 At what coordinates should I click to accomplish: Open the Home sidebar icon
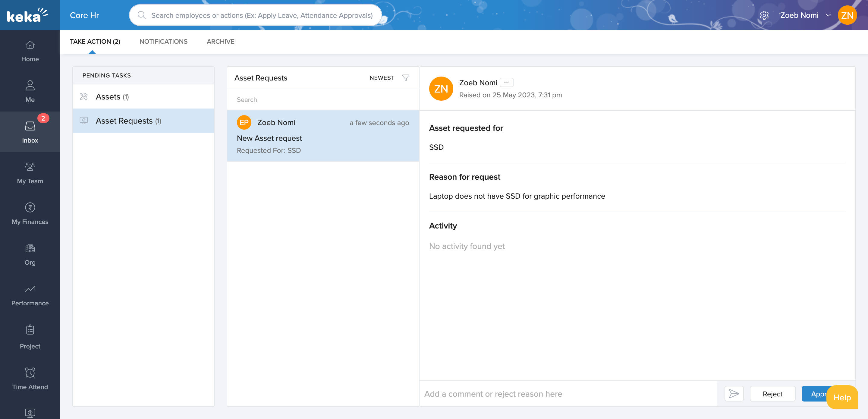coord(30,45)
